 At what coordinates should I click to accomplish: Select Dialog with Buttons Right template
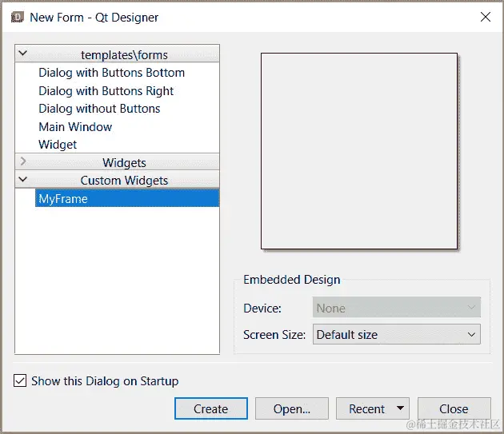[x=106, y=91]
